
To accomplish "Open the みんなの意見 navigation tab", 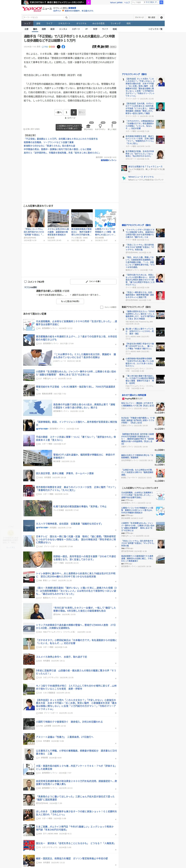I will [x=99, y=24].
